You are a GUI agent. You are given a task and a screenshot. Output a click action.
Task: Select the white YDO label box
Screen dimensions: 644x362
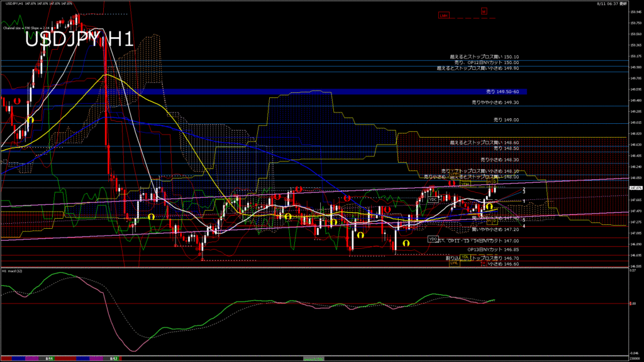tap(433, 239)
